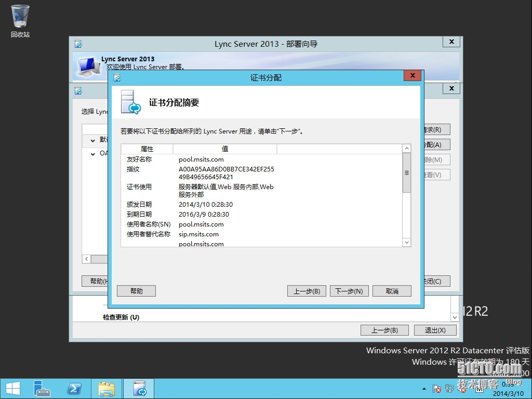Click the taskbar date 2014/3/10
This screenshot has height=399, width=532.
pyautogui.click(x=508, y=394)
